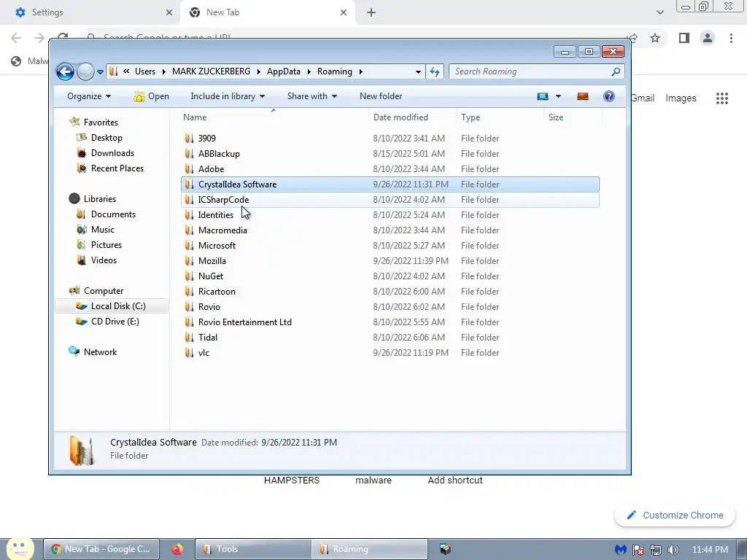Viewport: 747px width, 560px height.
Task: Switch to the Tools taskbar window
Action: pyautogui.click(x=253, y=549)
